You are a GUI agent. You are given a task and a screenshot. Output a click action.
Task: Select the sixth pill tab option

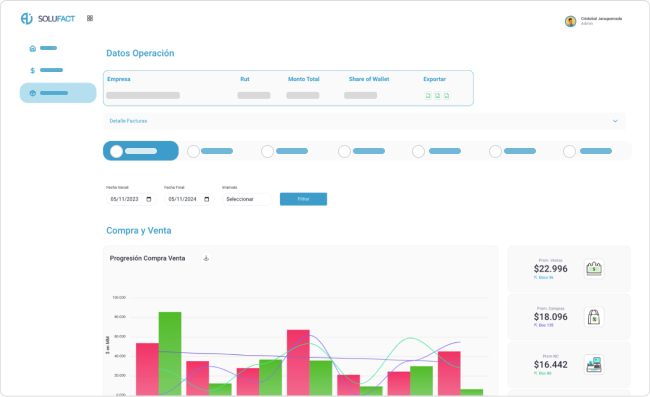tap(512, 151)
